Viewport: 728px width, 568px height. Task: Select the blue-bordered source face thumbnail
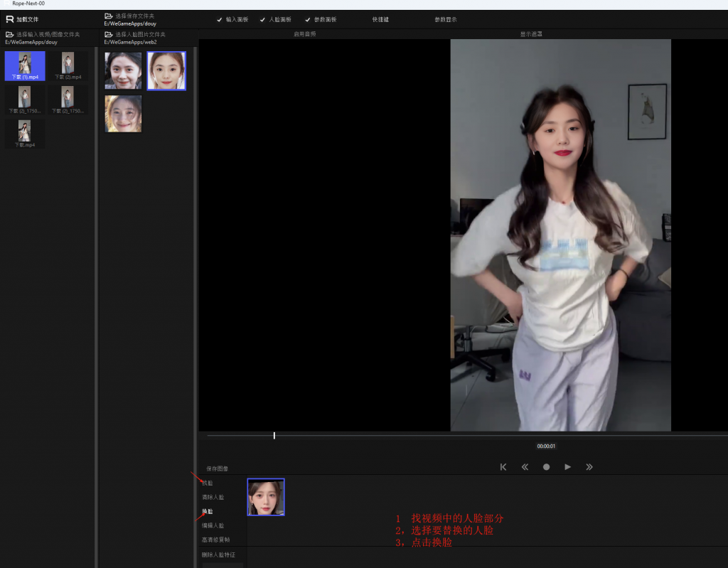pyautogui.click(x=166, y=70)
